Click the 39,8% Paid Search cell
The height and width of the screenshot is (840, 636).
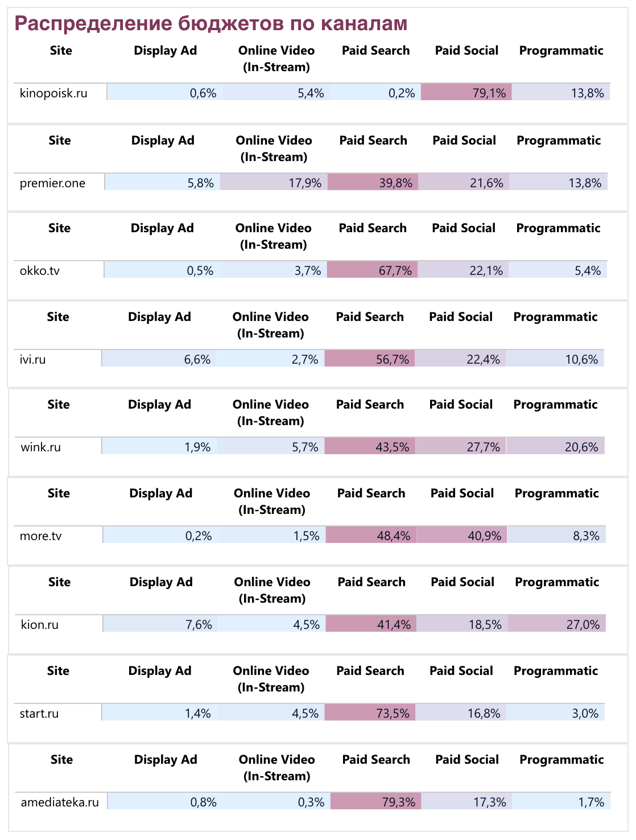click(x=373, y=183)
